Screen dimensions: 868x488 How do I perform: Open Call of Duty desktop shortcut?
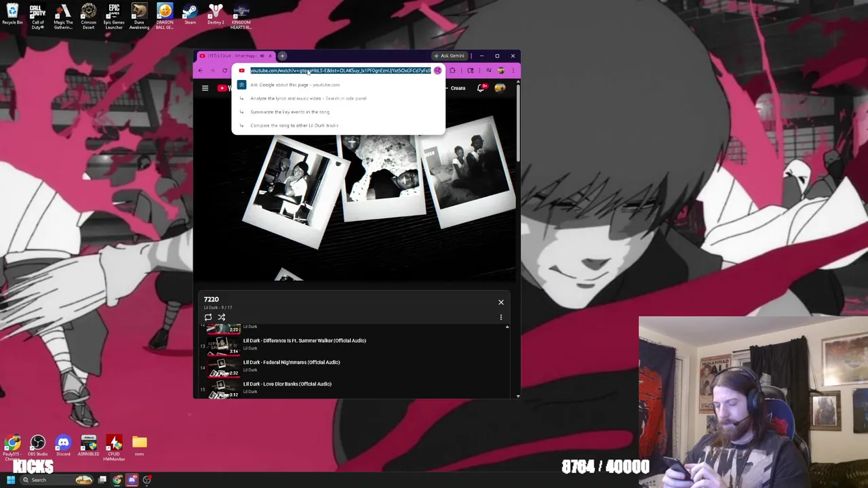click(38, 17)
